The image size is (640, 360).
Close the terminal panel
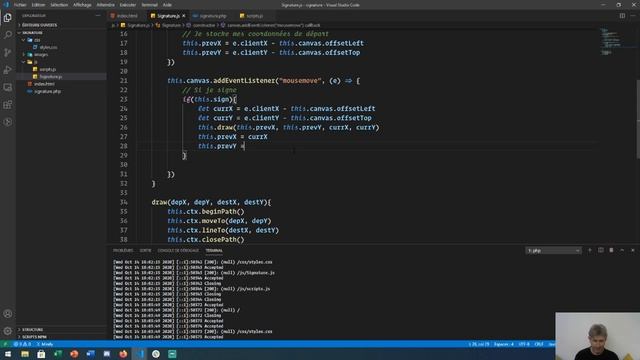tap(633, 250)
